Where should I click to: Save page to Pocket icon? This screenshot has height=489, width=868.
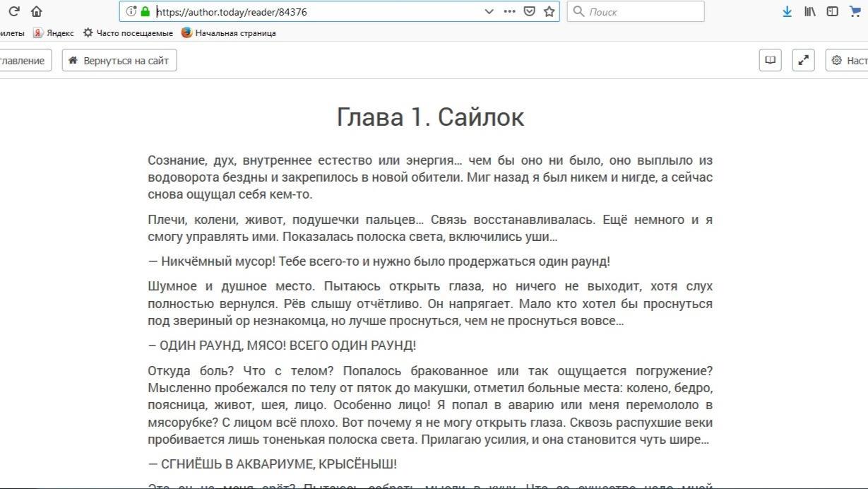click(x=529, y=11)
